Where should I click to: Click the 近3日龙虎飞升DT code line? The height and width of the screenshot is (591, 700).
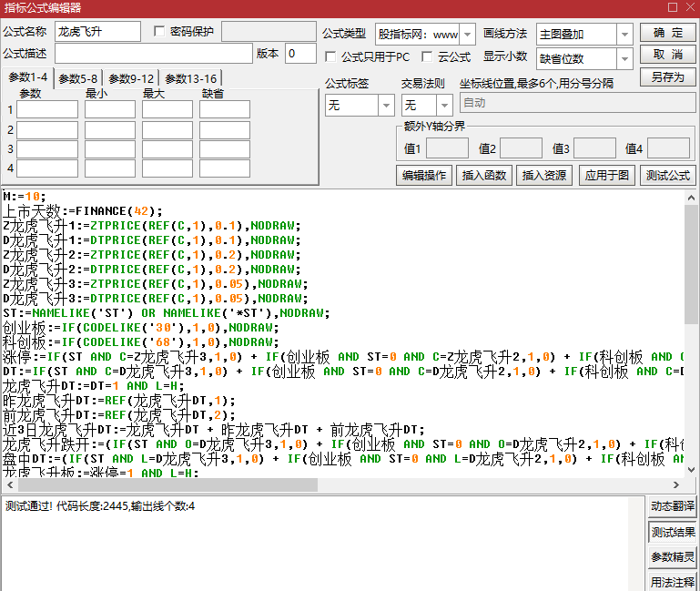pos(213,430)
